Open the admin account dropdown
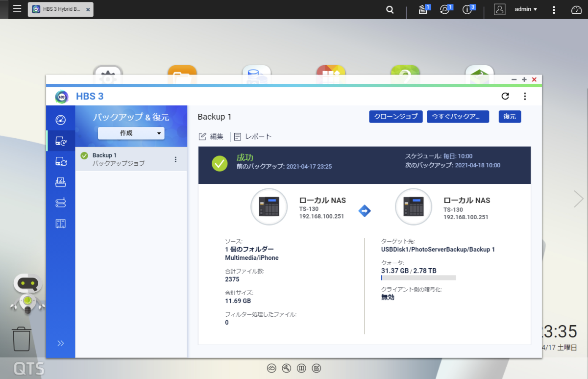Screen dimensions: 588x379 pyautogui.click(x=526, y=9)
